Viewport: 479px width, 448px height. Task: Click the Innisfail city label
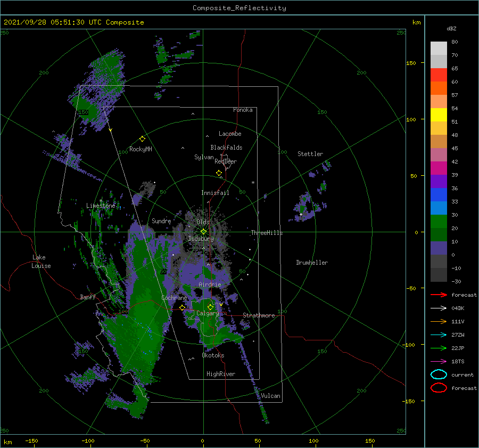[215, 193]
